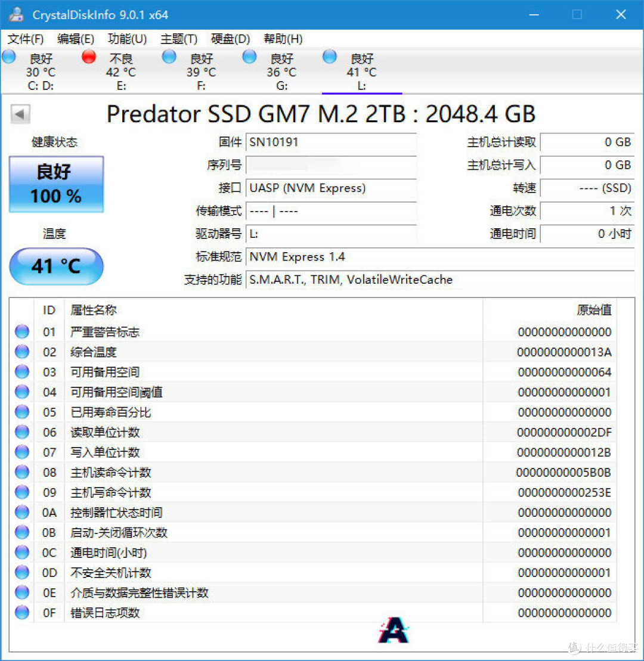The height and width of the screenshot is (661, 644).
Task: Click the 良好 100% health status button
Action: 55,184
